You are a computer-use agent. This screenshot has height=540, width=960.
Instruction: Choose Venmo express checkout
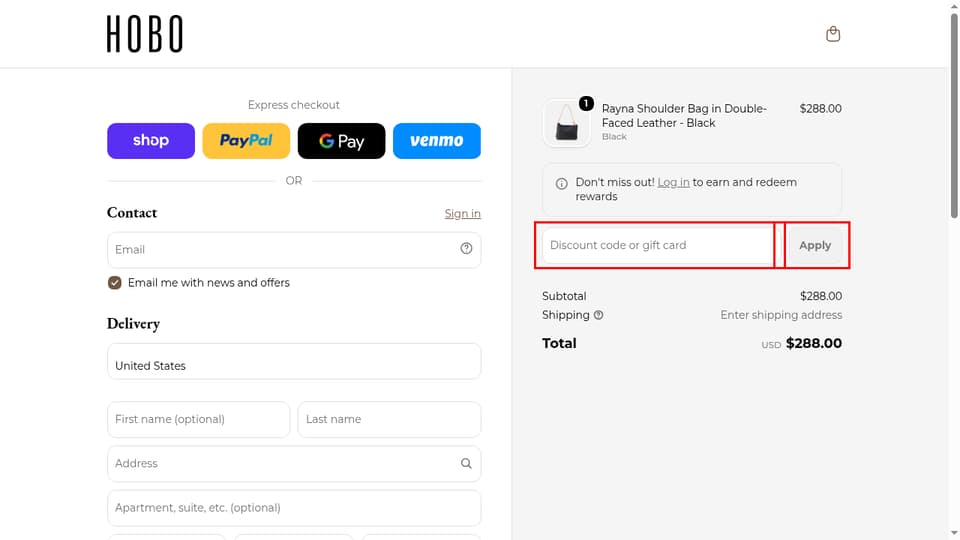[x=437, y=141]
